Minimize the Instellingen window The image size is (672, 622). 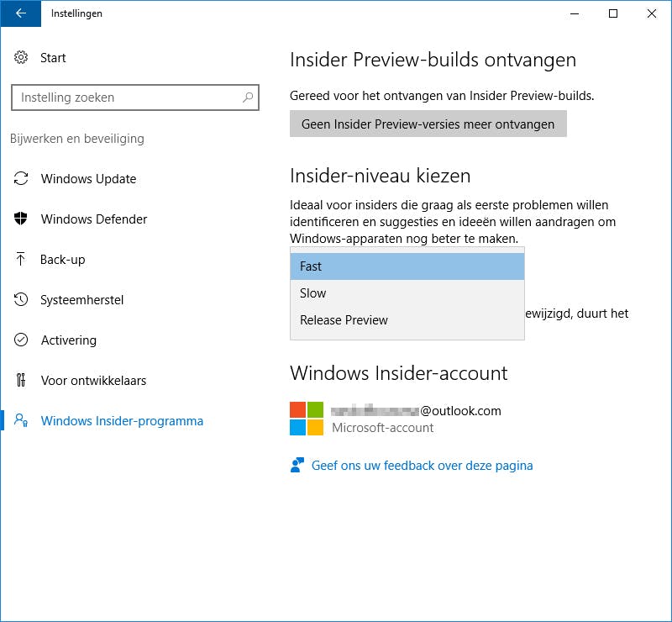pos(575,13)
